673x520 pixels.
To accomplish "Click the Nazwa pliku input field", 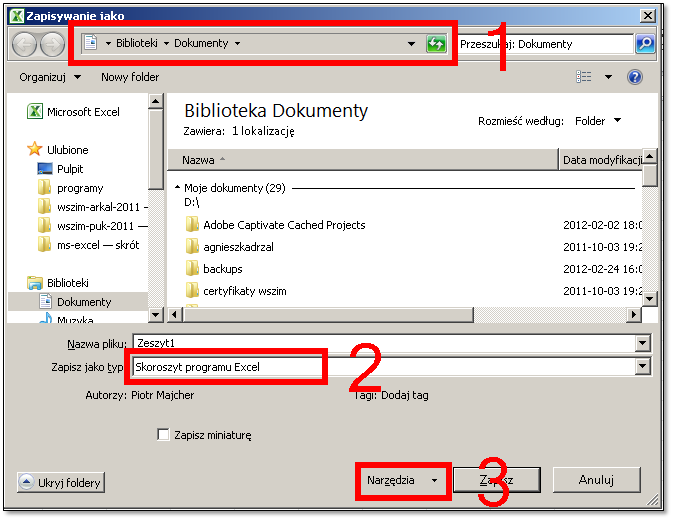I will coord(385,343).
